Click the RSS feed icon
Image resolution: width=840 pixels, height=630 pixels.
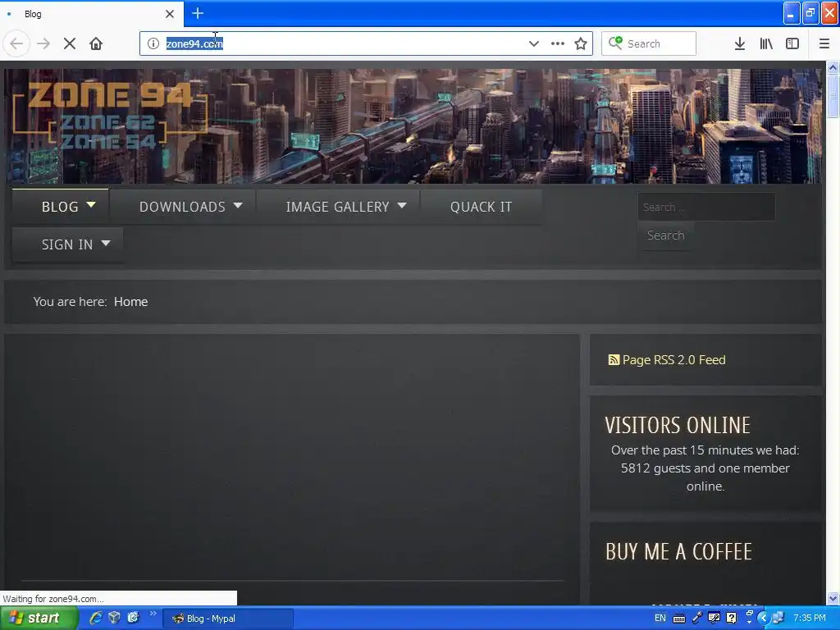[x=614, y=359]
